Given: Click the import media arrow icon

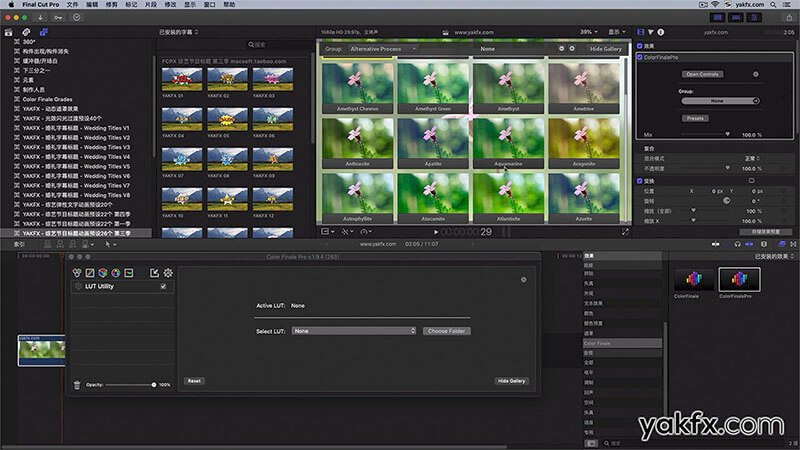Looking at the screenshot, I should click(x=40, y=17).
